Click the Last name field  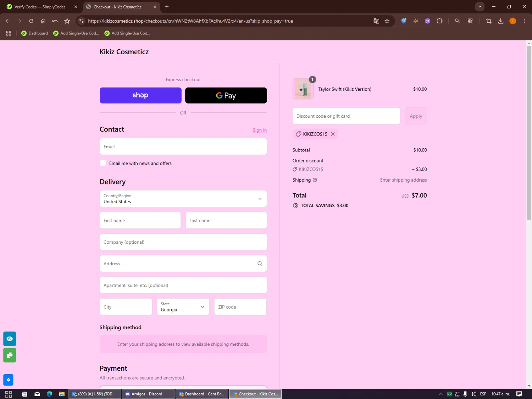226,220
